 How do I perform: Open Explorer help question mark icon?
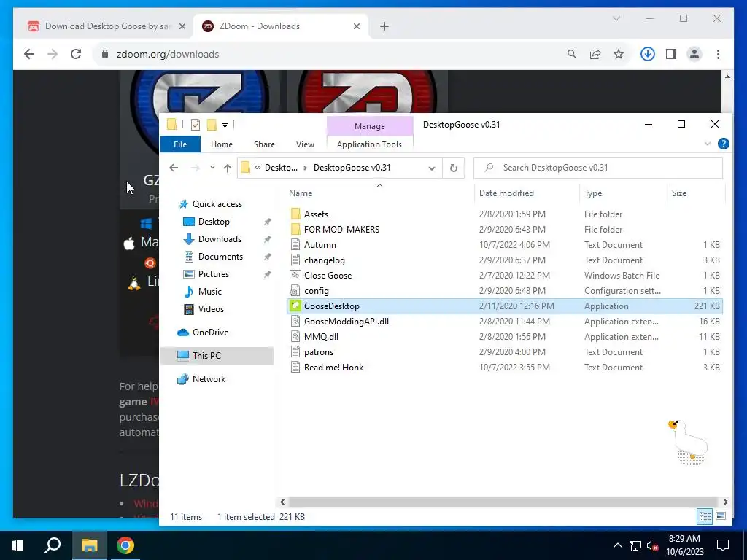click(723, 144)
